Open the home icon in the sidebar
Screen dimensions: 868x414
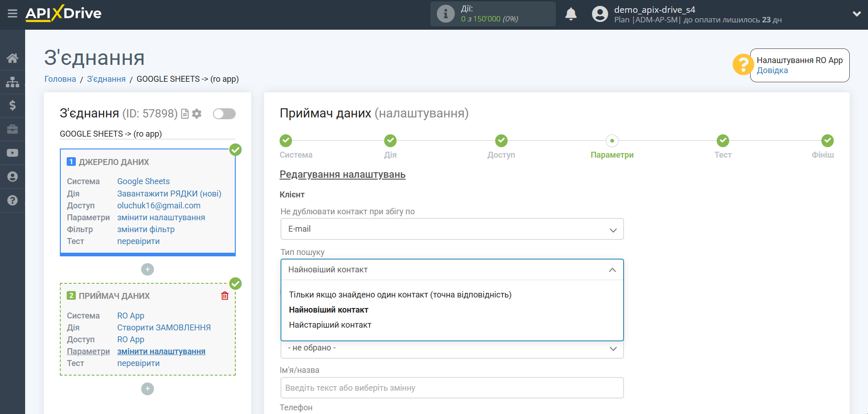[12, 58]
